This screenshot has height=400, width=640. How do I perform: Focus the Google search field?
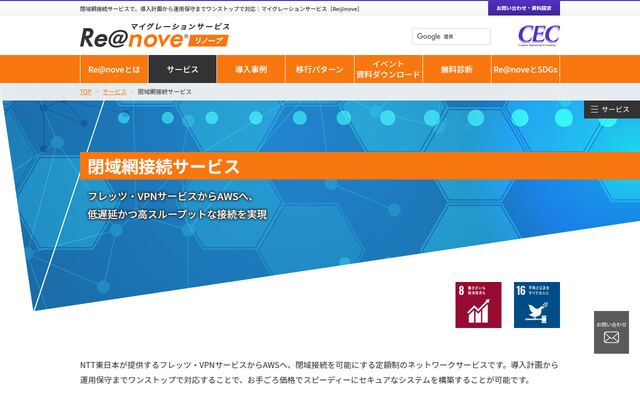[x=451, y=36]
